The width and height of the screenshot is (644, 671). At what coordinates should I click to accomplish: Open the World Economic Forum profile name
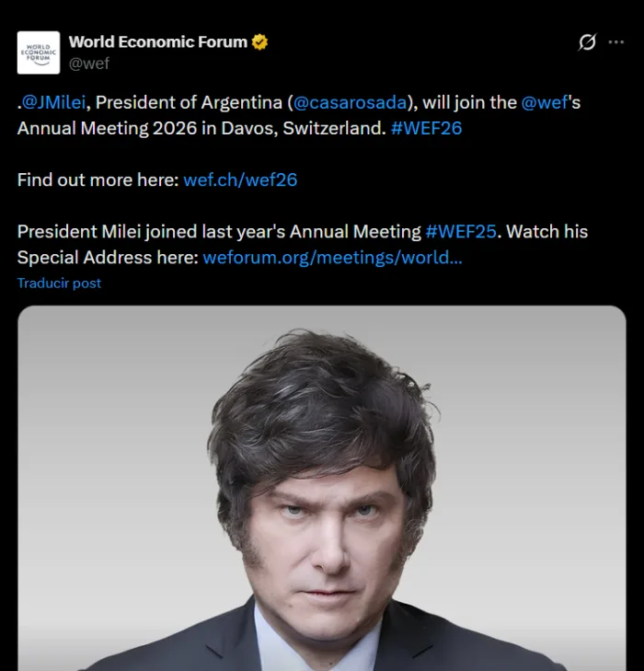pyautogui.click(x=157, y=41)
